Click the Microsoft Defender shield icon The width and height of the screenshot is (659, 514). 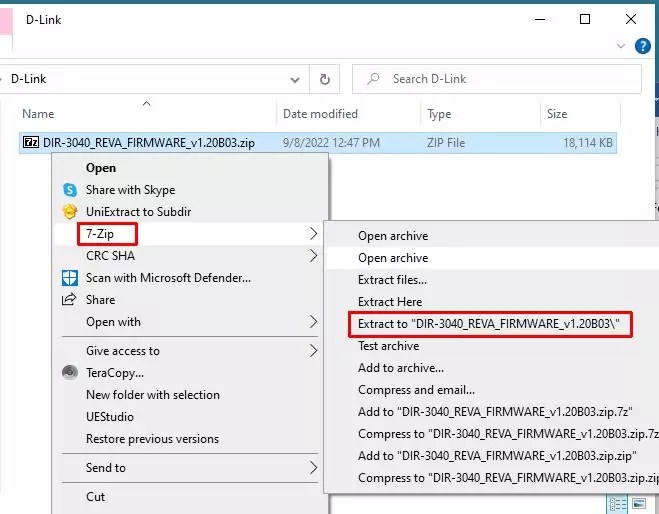70,278
